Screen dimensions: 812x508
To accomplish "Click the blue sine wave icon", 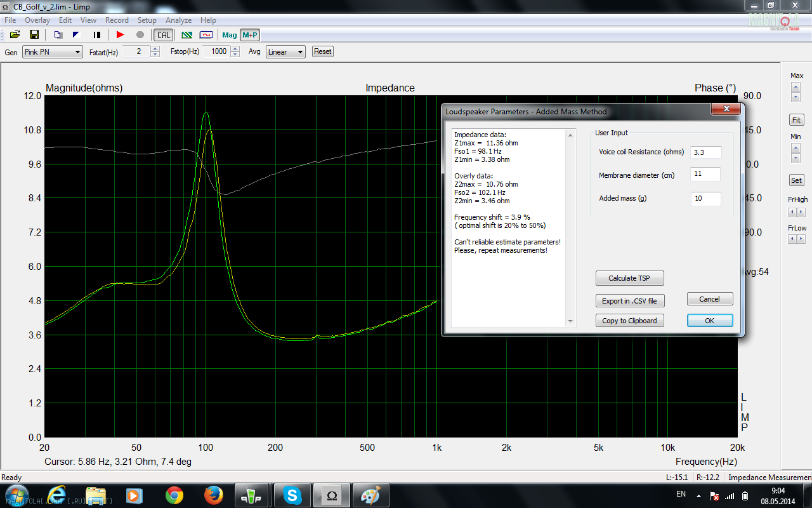I will click(206, 35).
